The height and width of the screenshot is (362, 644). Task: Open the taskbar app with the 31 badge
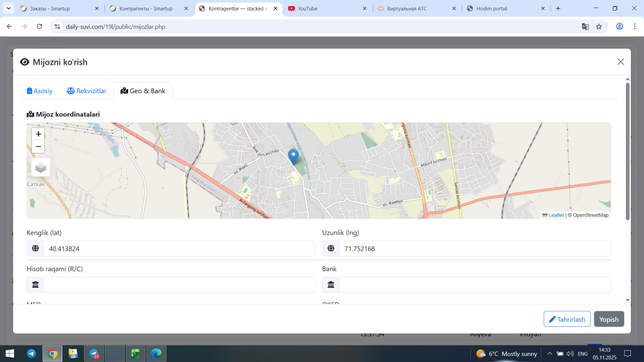[x=94, y=353]
